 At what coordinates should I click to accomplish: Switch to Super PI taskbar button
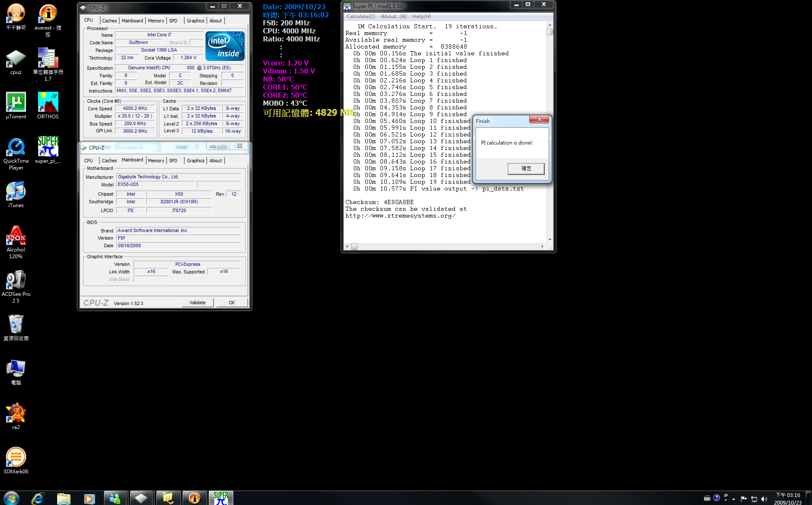coord(221,498)
